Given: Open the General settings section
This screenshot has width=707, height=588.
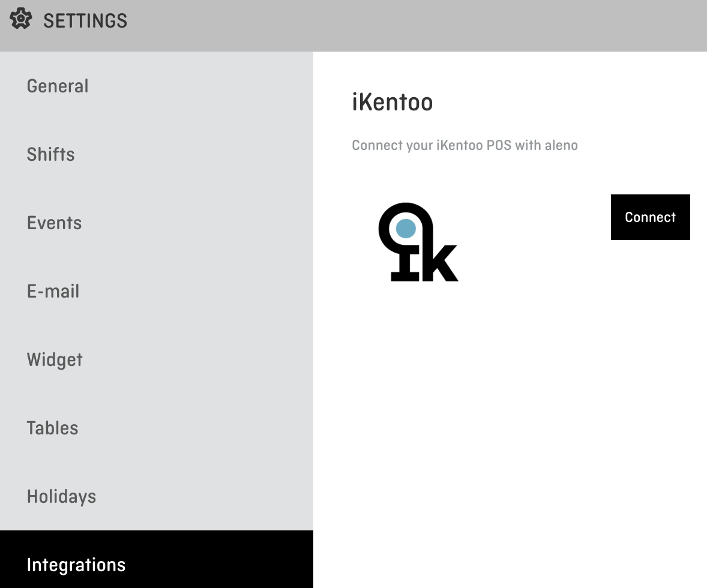Looking at the screenshot, I should [x=157, y=86].
